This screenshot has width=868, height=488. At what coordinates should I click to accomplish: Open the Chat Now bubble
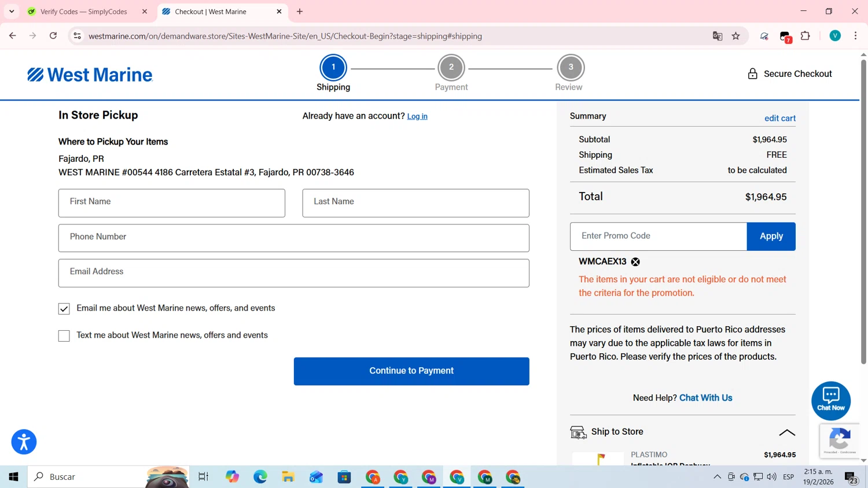tap(831, 400)
